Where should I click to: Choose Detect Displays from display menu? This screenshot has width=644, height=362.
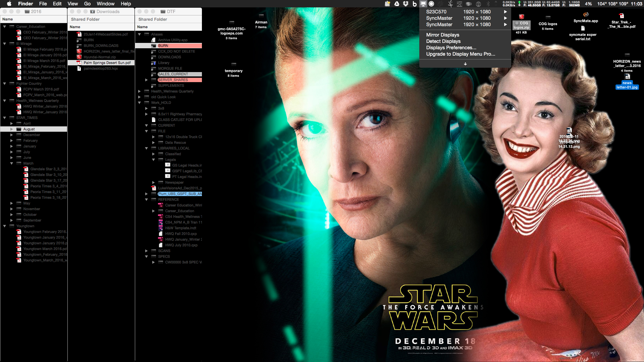click(465, 41)
